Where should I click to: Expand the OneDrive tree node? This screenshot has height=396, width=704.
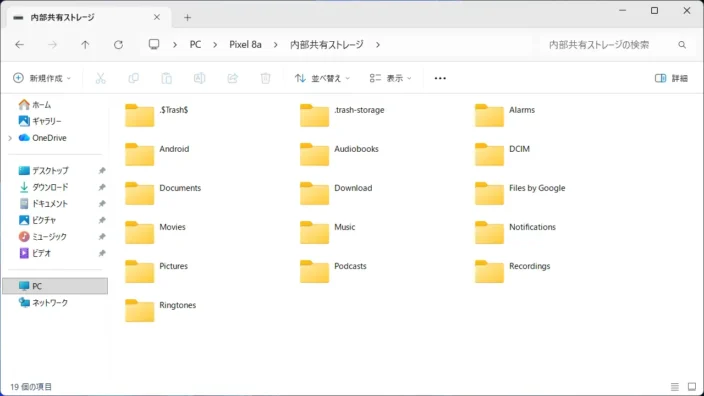10,138
